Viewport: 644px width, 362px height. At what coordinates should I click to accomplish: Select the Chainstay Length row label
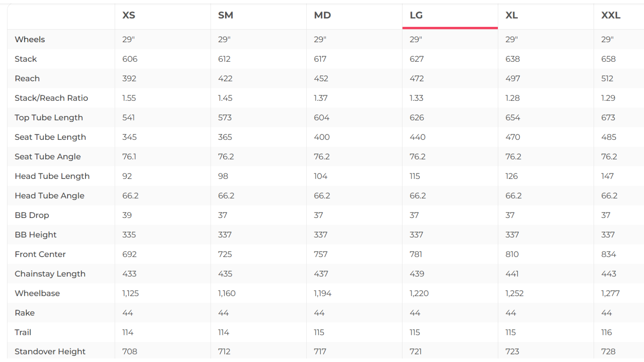[x=50, y=274]
